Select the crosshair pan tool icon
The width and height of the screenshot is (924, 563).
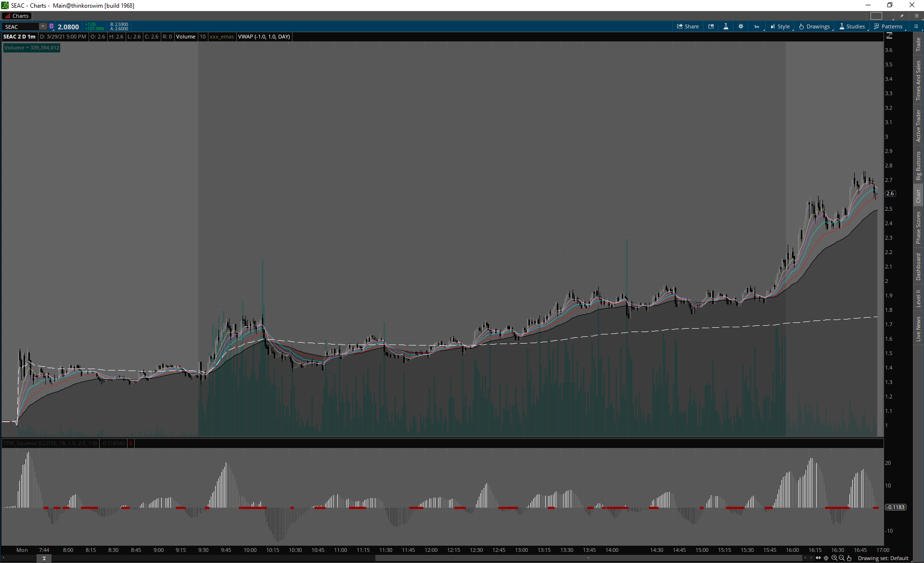point(826,558)
